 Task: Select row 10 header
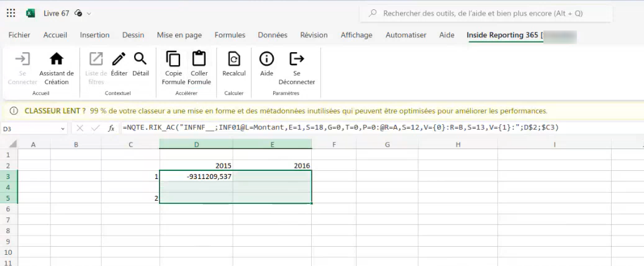click(x=9, y=252)
